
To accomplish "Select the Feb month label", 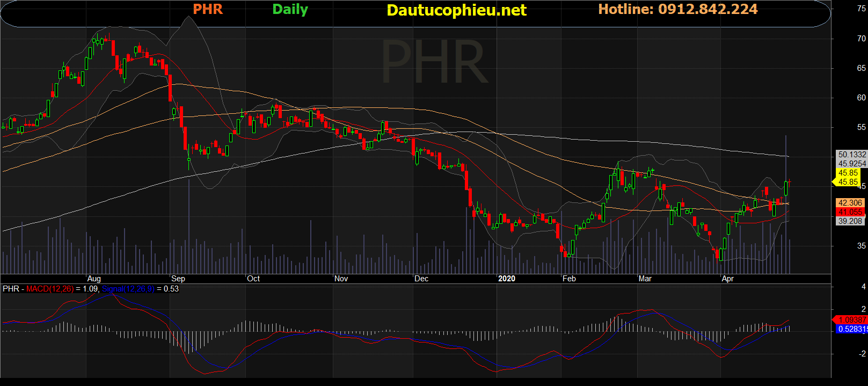I will [x=569, y=279].
